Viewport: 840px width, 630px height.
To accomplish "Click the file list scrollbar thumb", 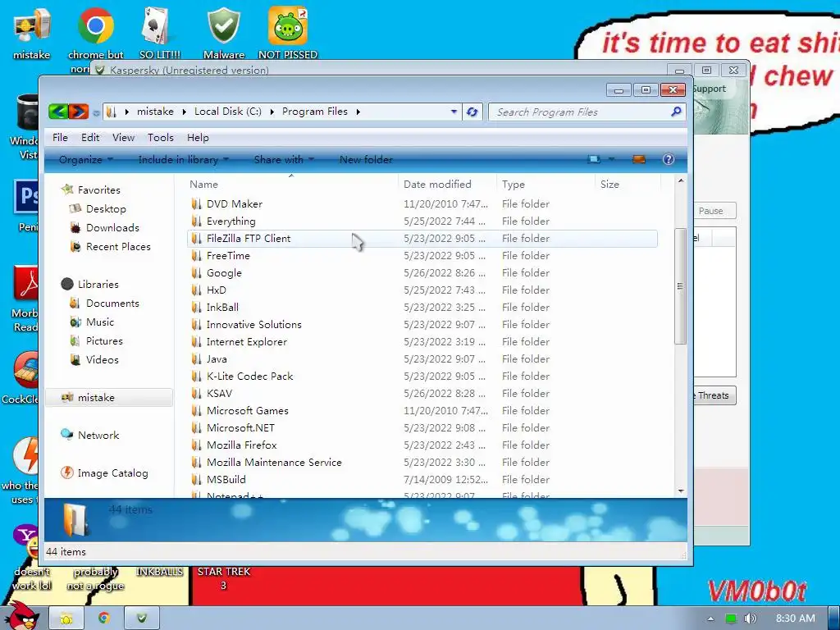I will [680, 286].
